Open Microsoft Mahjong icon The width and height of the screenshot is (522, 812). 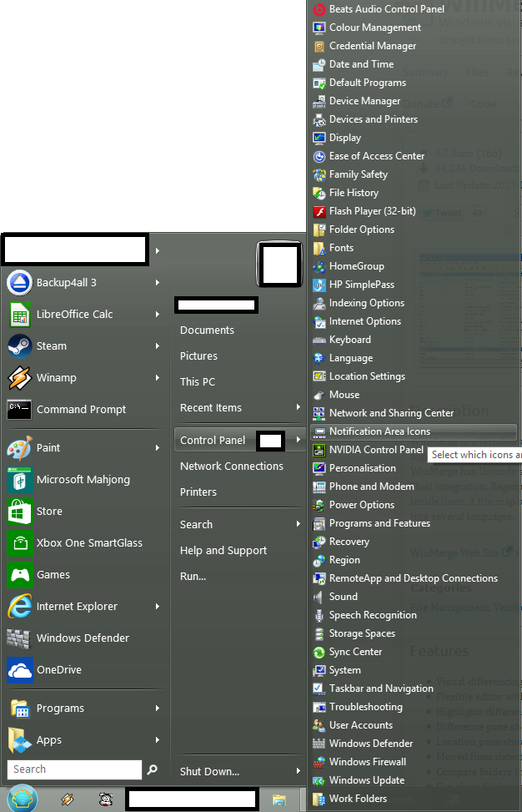coord(20,480)
